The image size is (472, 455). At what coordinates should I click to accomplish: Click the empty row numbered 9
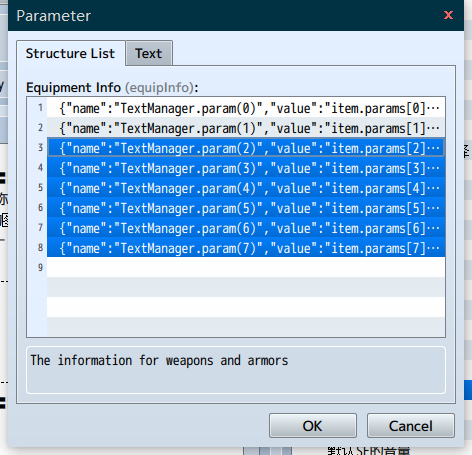[246, 267]
